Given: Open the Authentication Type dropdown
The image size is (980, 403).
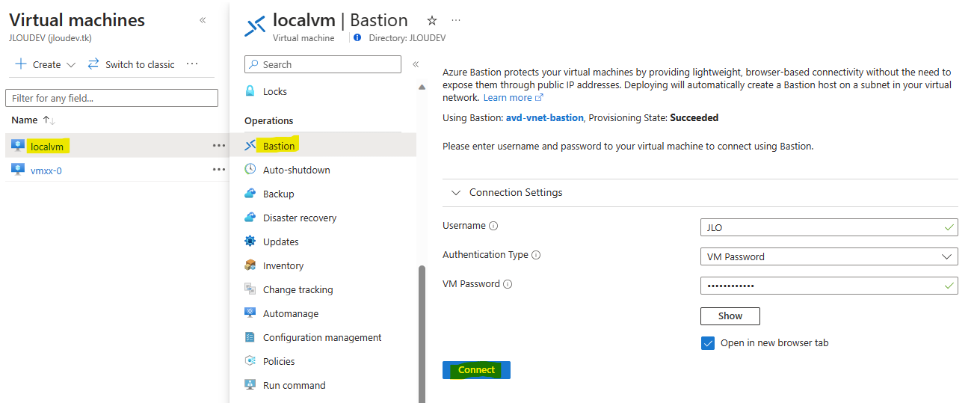Looking at the screenshot, I should click(x=829, y=256).
